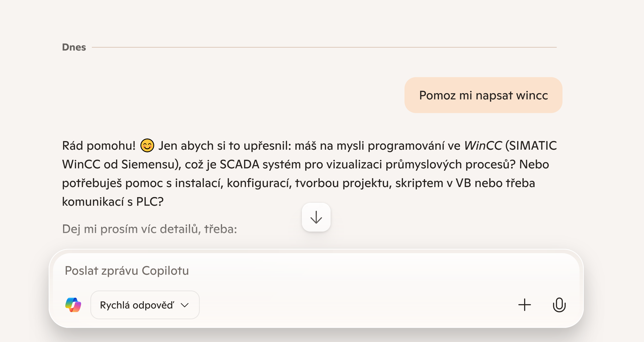Click the italic "WinCC" word in reply
This screenshot has height=342, width=644.
(483, 146)
